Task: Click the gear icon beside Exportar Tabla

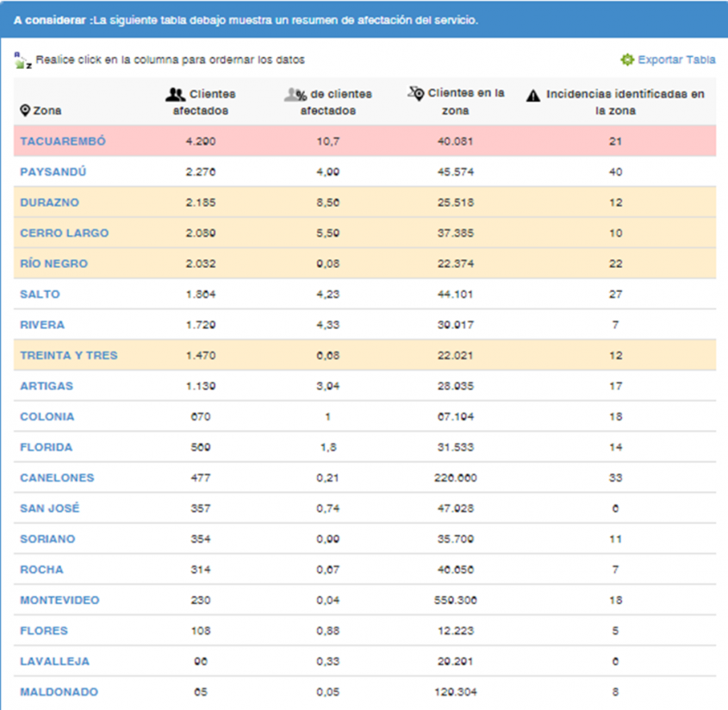Action: [x=627, y=60]
